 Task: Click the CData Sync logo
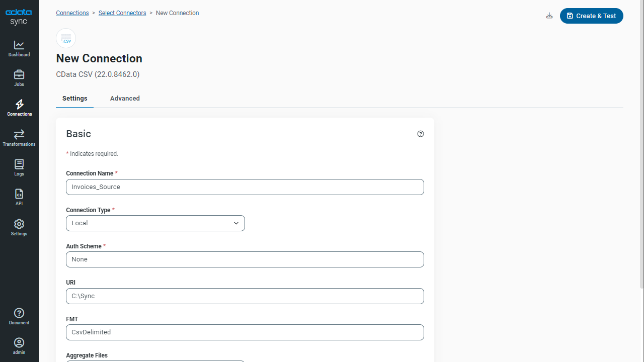[19, 17]
